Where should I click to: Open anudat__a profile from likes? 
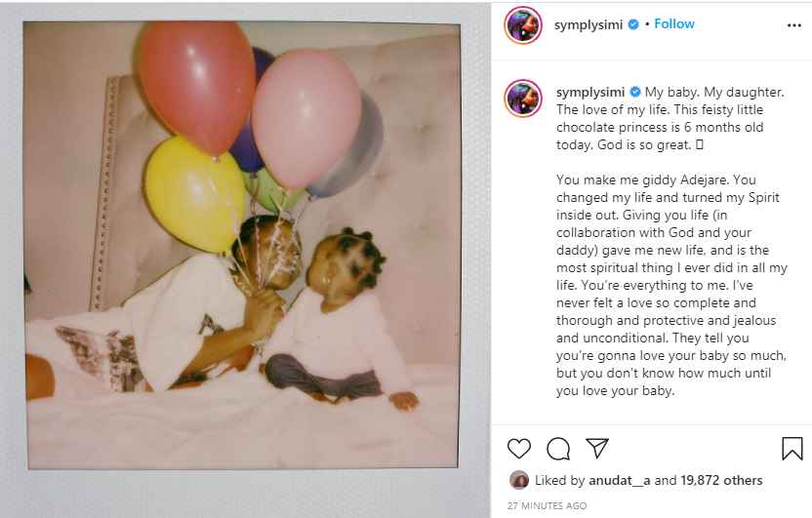point(620,480)
